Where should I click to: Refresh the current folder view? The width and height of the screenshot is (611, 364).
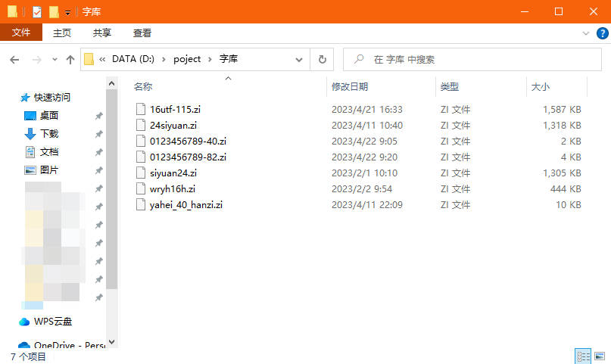click(322, 59)
